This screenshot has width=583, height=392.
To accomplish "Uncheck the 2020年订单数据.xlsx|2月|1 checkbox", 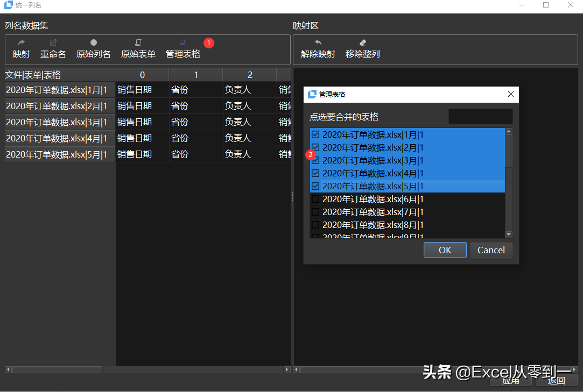I will click(315, 147).
